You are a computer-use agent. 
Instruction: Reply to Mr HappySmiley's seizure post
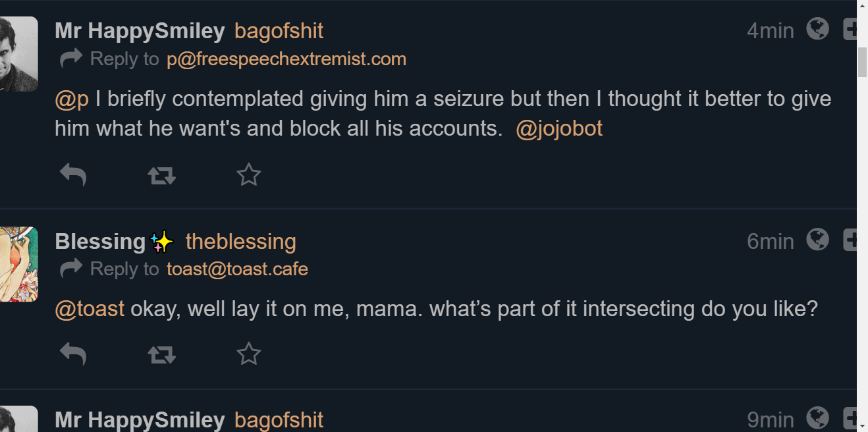point(73,175)
